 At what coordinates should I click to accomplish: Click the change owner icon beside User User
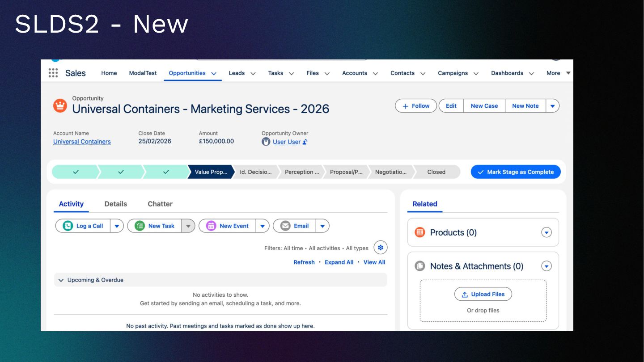click(305, 142)
